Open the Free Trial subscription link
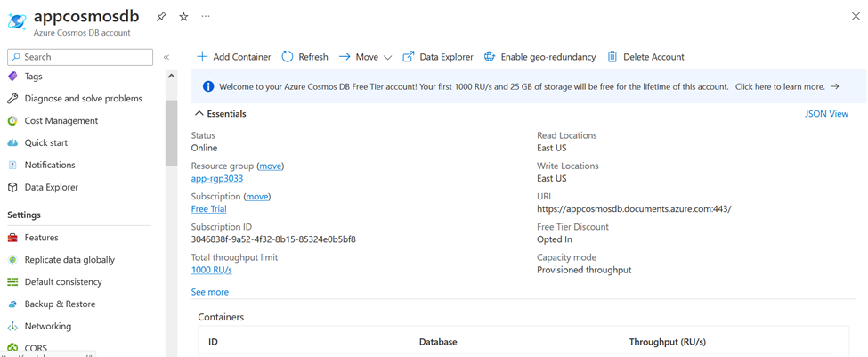Image resolution: width=868 pixels, height=357 pixels. pos(208,209)
